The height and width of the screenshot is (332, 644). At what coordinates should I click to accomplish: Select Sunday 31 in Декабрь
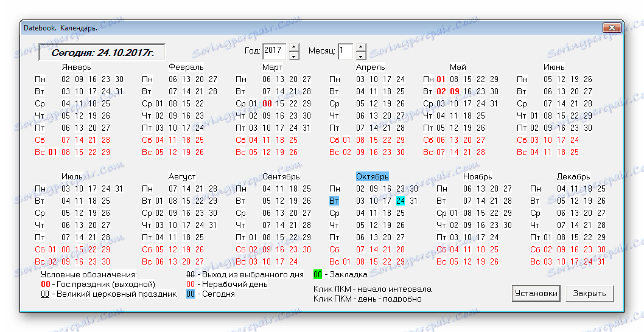(x=601, y=262)
